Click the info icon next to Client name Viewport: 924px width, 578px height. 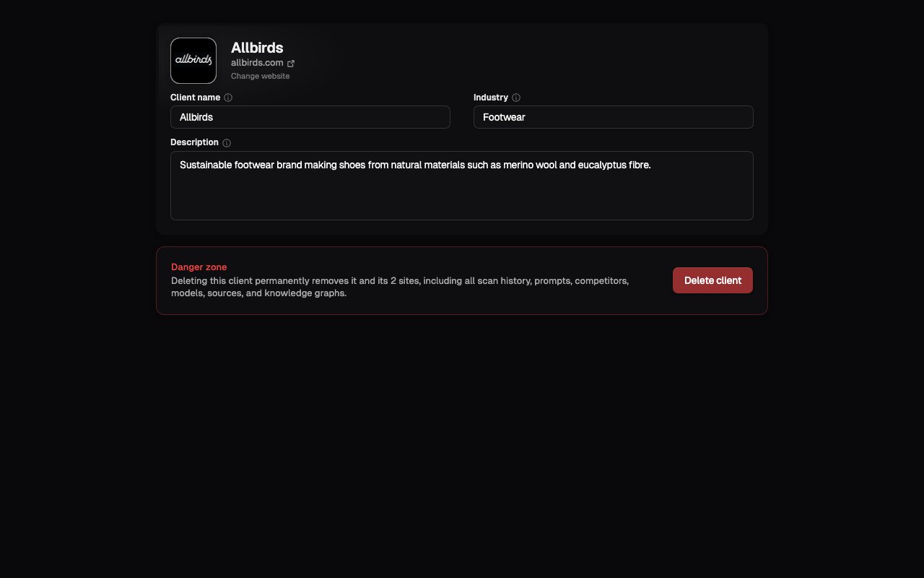click(228, 98)
